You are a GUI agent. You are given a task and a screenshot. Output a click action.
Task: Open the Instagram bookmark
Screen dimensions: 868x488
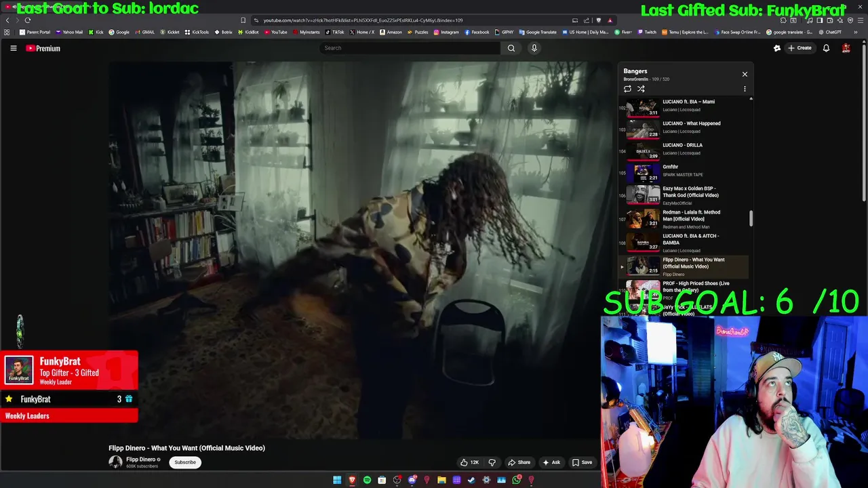tap(446, 32)
